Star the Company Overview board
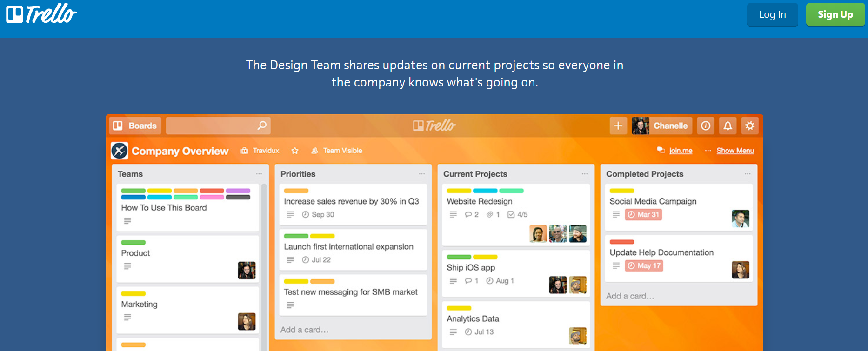Image resolution: width=868 pixels, height=351 pixels. coord(295,151)
